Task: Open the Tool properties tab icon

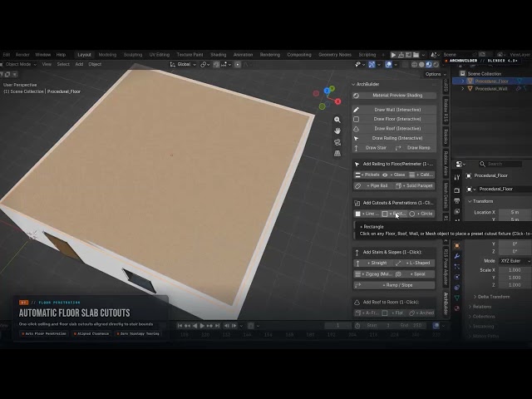Action: [457, 177]
